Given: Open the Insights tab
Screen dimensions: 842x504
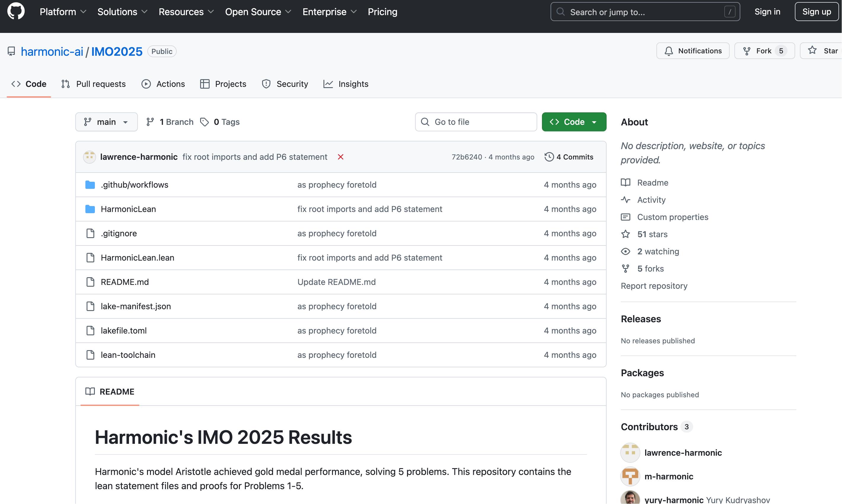Looking at the screenshot, I should (346, 84).
